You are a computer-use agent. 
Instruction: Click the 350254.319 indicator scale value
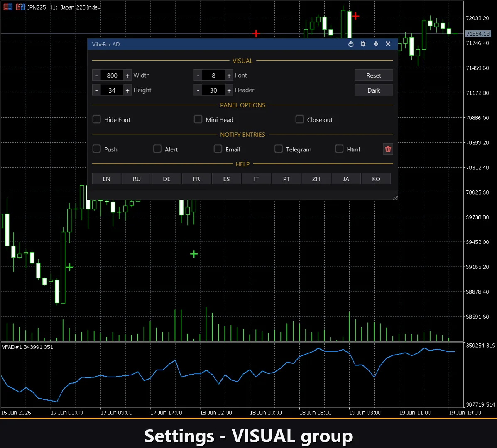pyautogui.click(x=480, y=346)
